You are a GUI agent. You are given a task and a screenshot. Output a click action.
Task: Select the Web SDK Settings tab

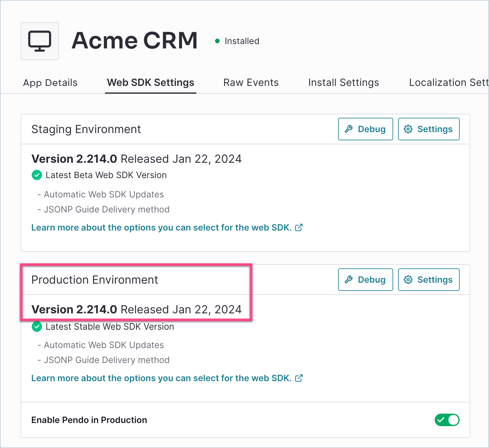151,82
